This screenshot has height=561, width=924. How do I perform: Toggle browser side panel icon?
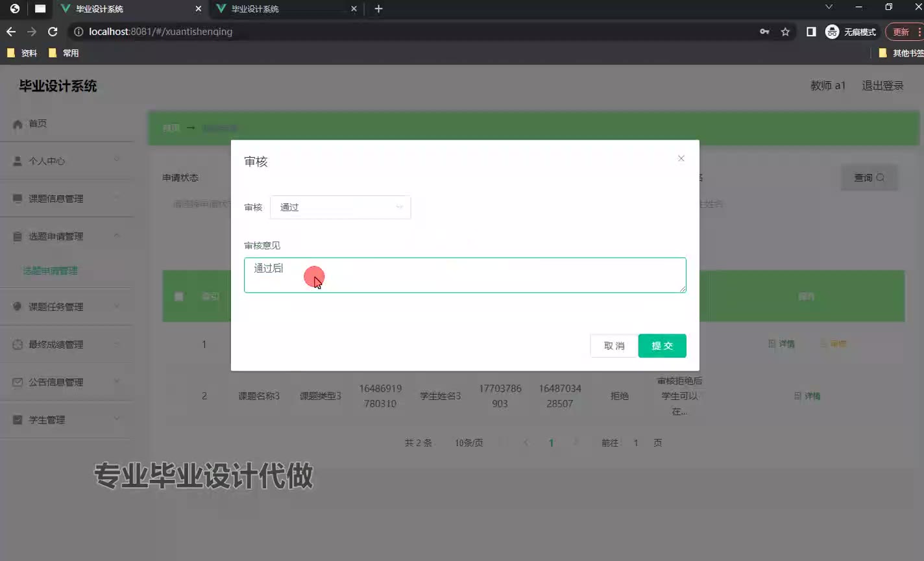(x=811, y=31)
